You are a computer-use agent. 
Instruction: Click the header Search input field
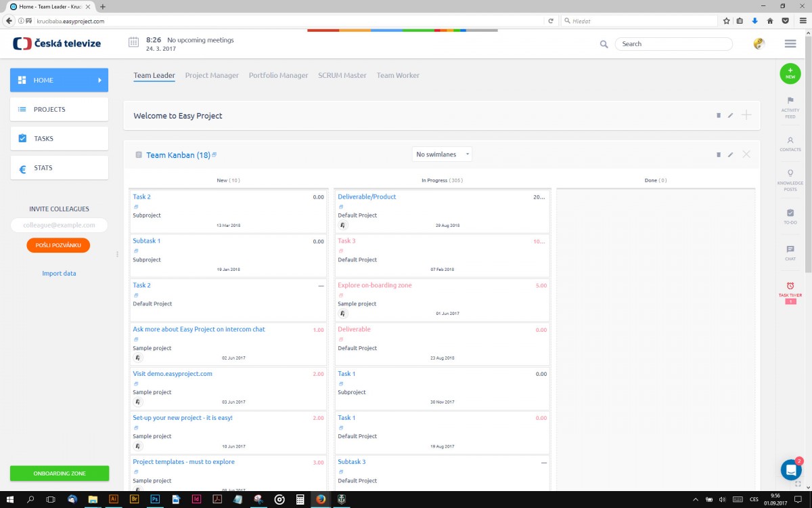(673, 44)
